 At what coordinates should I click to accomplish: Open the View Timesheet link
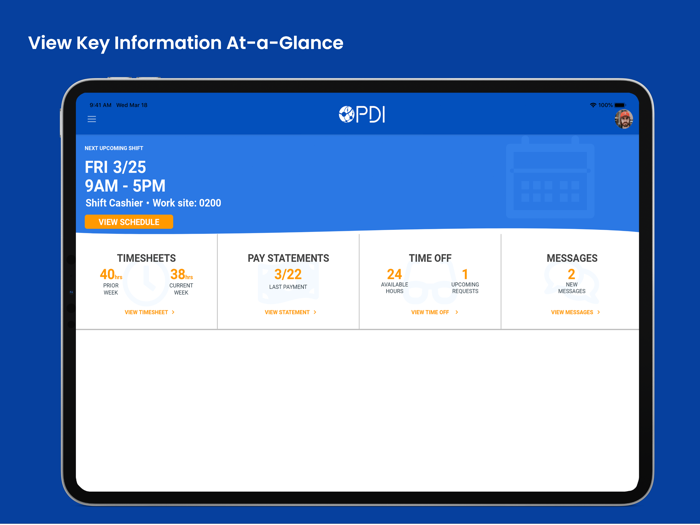pos(150,312)
